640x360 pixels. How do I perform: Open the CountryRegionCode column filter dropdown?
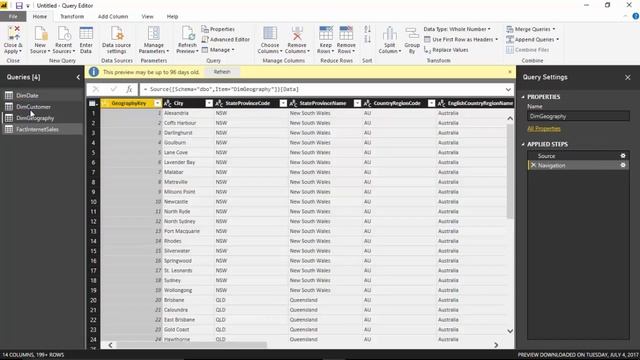431,103
